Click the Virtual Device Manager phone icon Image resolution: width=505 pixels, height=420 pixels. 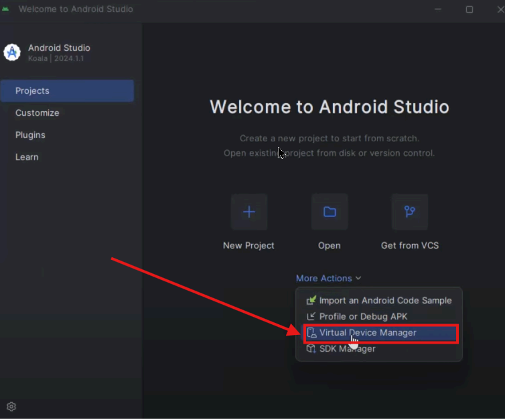tap(311, 333)
